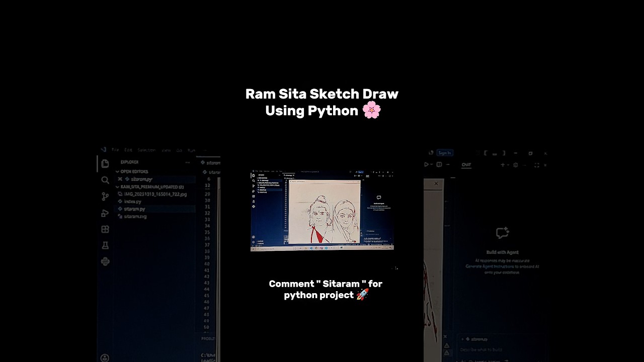Click the Run Python File play button

coord(427,164)
